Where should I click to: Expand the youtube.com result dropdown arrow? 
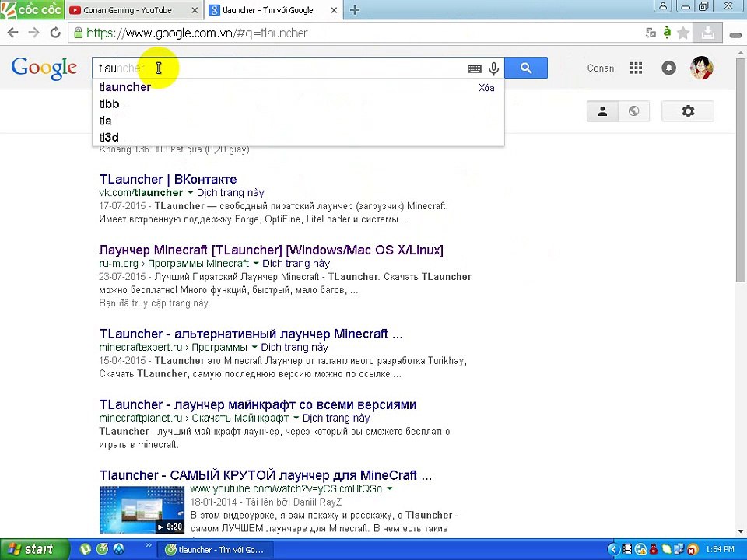coord(390,488)
